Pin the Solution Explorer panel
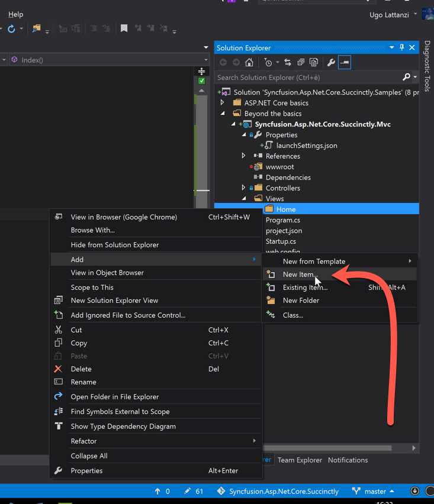The width and height of the screenshot is (434, 504). (401, 47)
